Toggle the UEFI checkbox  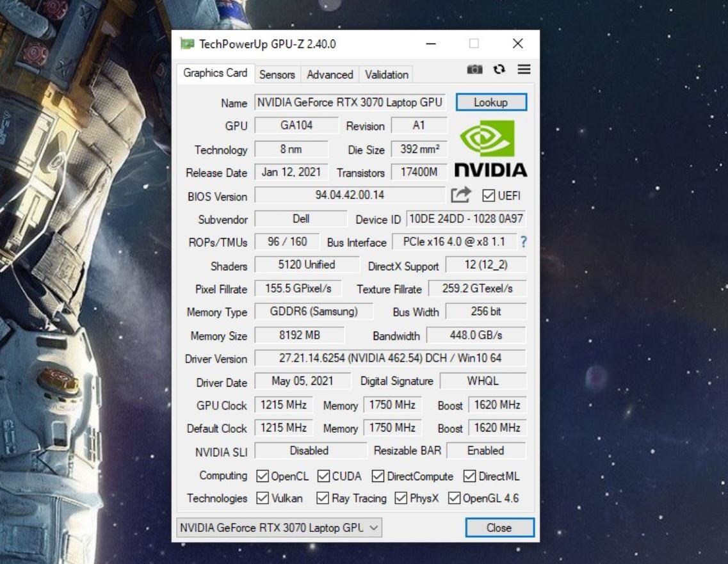point(488,195)
